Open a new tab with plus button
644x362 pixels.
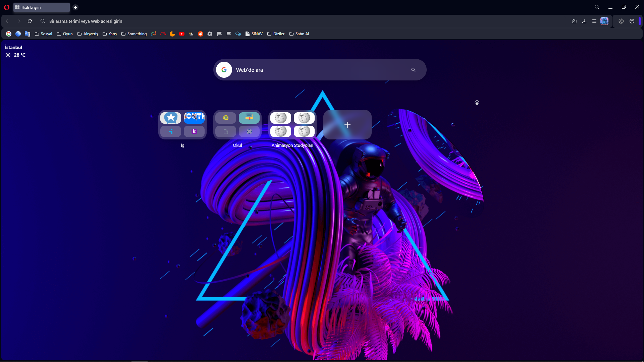(x=75, y=7)
